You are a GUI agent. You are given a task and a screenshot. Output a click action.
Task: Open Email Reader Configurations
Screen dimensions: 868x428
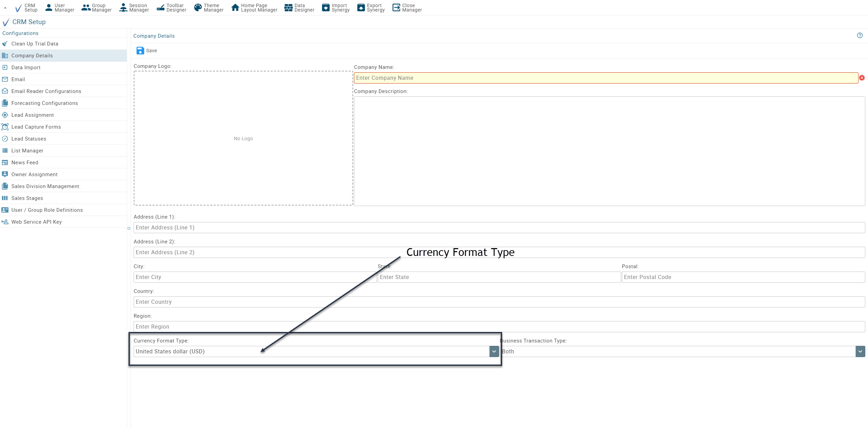tap(63, 91)
